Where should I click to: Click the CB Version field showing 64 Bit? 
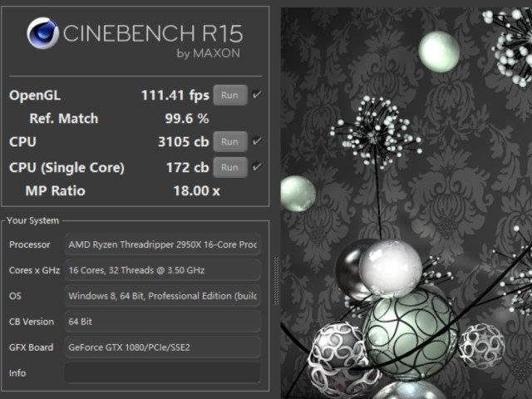point(162,322)
